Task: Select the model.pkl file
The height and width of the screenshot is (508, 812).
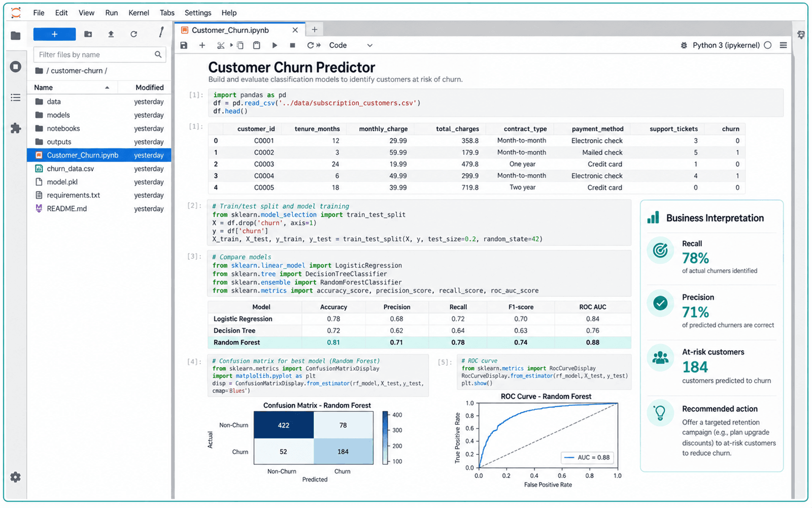Action: coord(99,182)
